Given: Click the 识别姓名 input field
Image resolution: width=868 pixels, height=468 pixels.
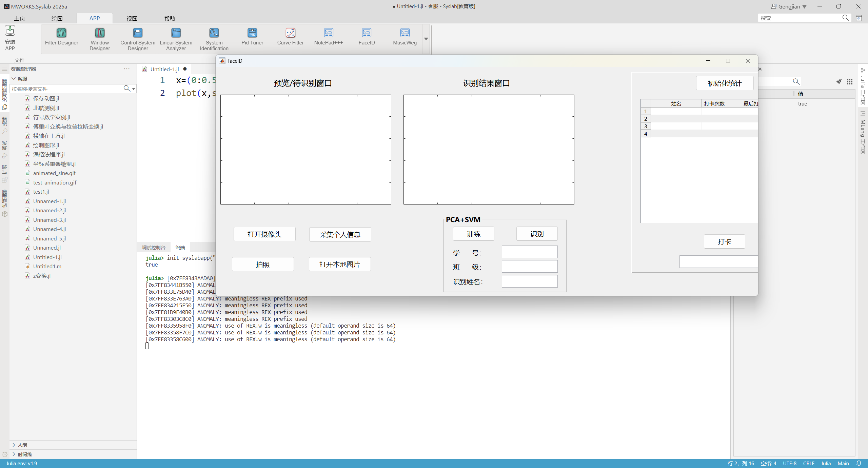Looking at the screenshot, I should point(530,281).
